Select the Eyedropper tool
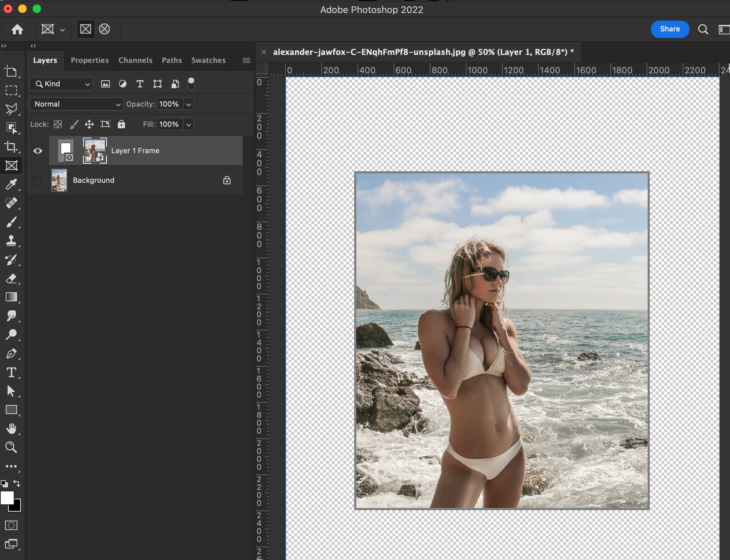Image resolution: width=730 pixels, height=560 pixels. (11, 185)
